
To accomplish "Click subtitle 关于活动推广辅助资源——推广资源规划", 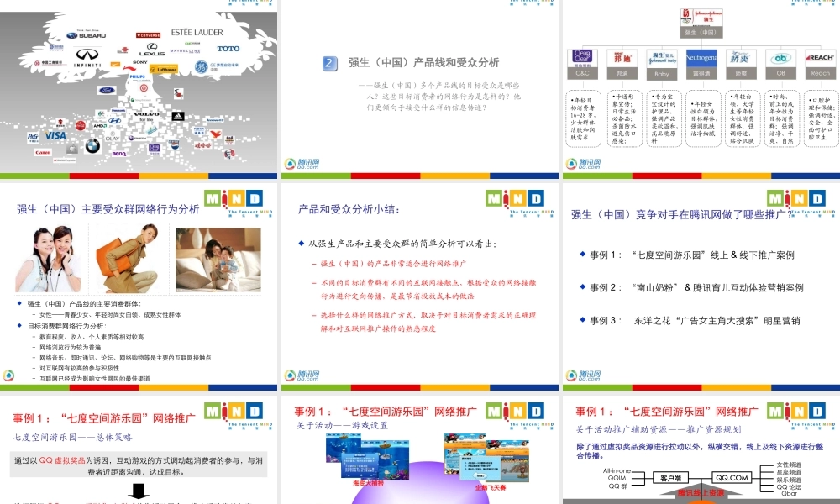I will 659,429.
